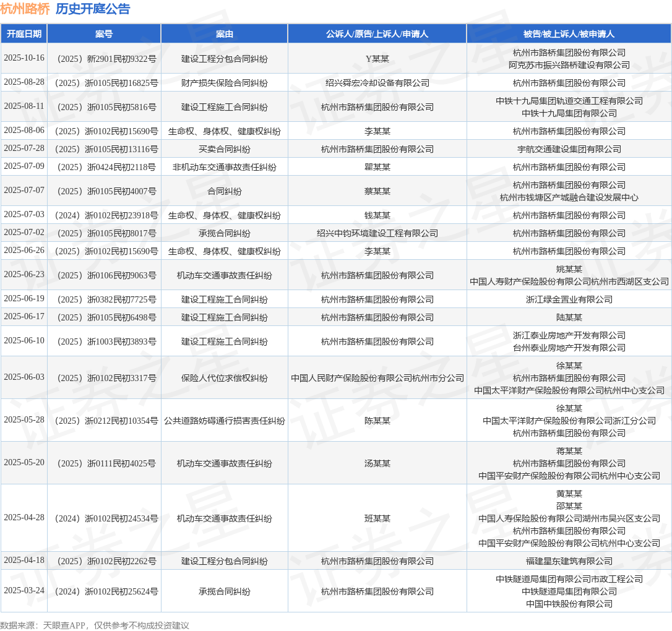The height and width of the screenshot is (631, 672).
Task: Click 绍兴中钧环境建设工程有限公司 plaintiff cell
Action: tap(377, 233)
